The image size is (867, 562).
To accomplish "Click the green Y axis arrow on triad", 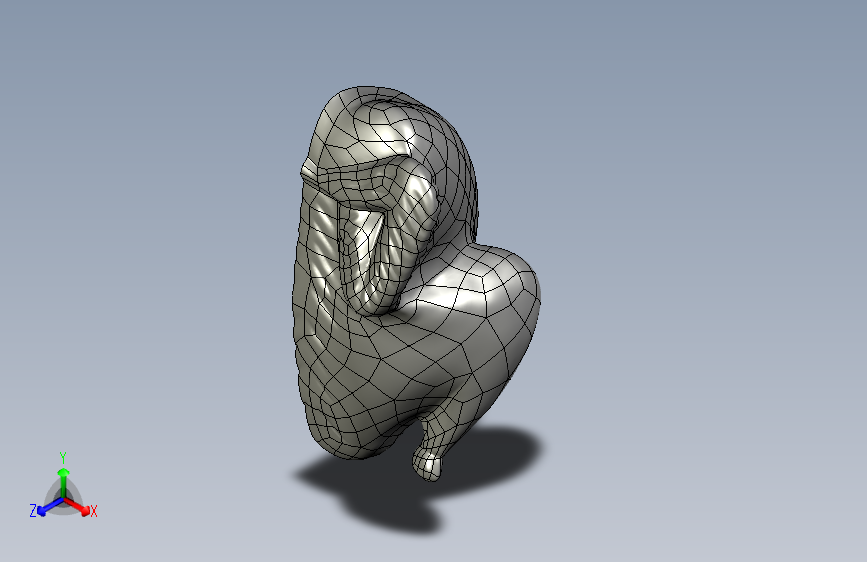I will coord(64,483).
